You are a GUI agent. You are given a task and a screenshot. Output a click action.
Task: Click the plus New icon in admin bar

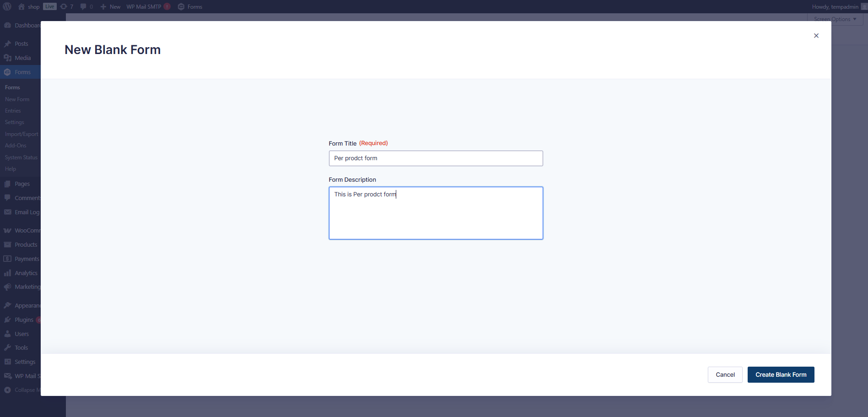(x=103, y=6)
